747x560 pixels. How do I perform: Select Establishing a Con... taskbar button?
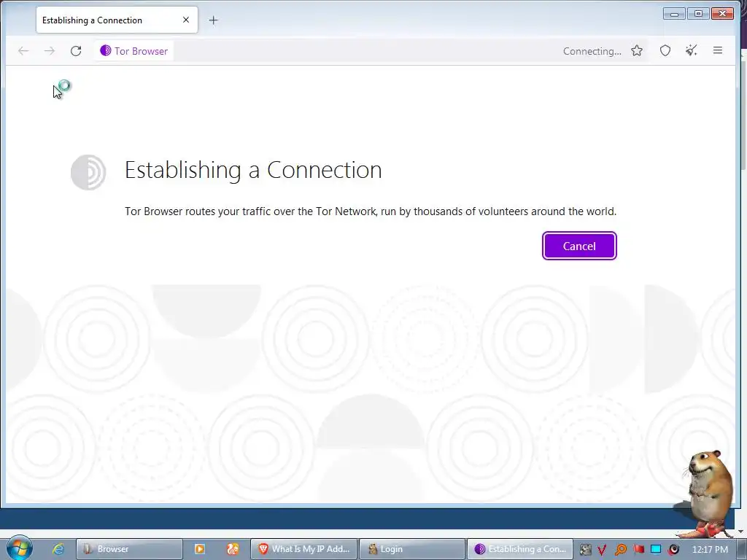click(x=519, y=549)
